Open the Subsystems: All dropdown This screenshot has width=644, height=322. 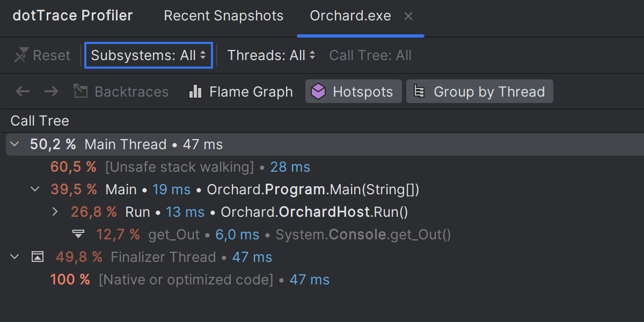coord(149,55)
